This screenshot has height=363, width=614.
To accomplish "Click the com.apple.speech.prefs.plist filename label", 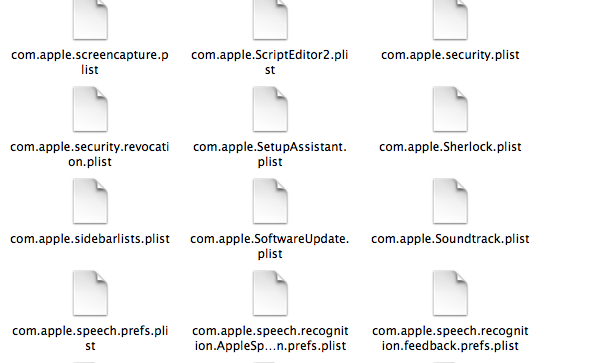I will pyautogui.click(x=90, y=338).
